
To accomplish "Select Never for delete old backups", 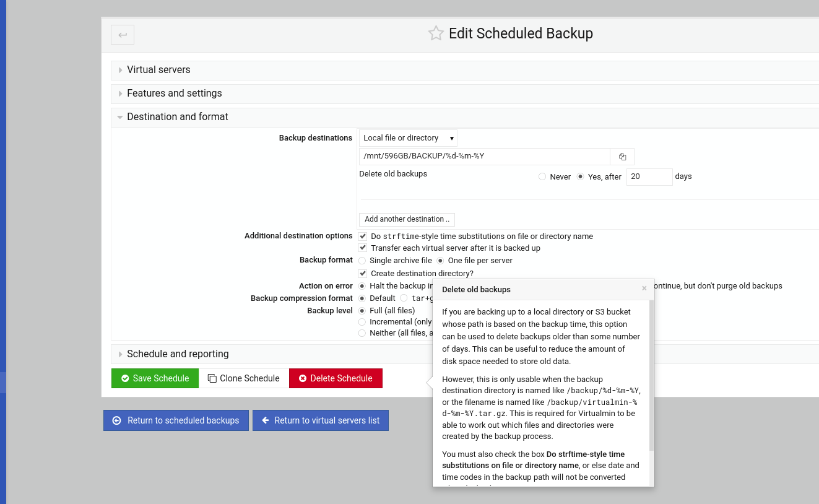I will pyautogui.click(x=542, y=177).
